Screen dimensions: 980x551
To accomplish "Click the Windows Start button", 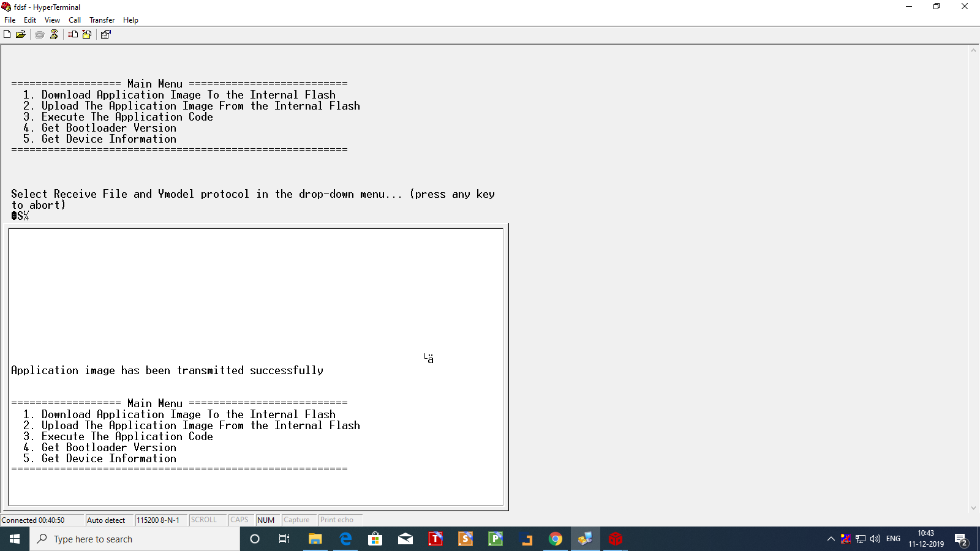I will [15, 539].
